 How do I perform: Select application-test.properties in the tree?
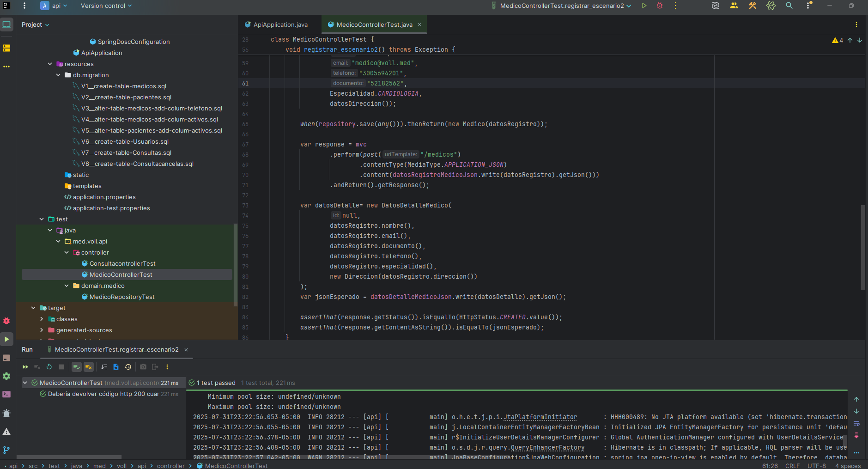click(x=111, y=208)
